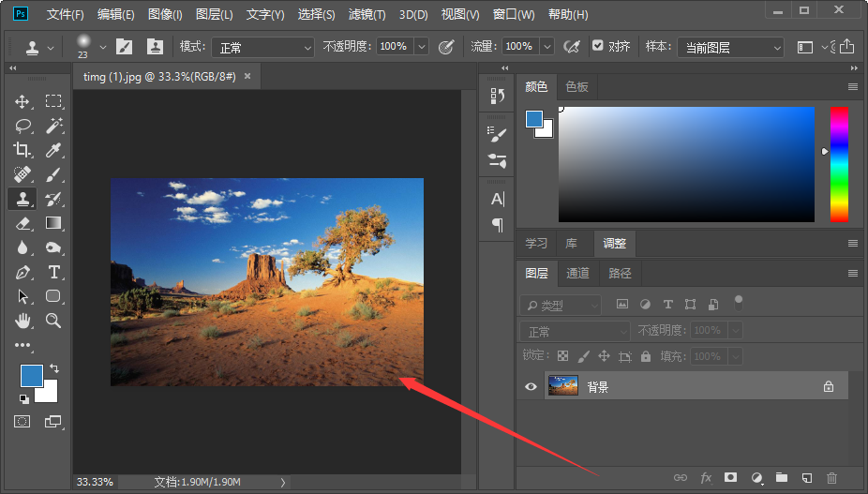Open the 流量 flow dropdown arrow
Screen dimensions: 868x494
coord(546,47)
